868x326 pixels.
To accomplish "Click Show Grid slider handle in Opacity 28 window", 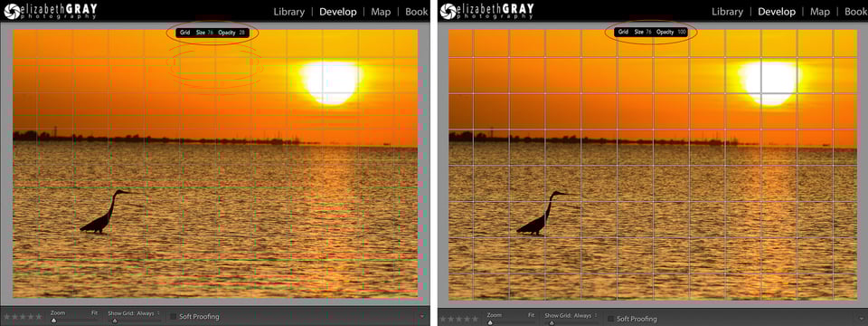I will 115,321.
